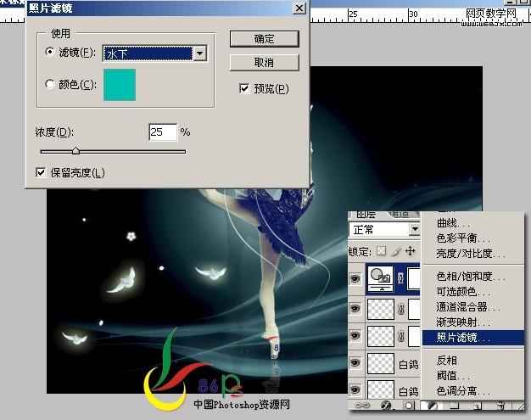Open the 水下 filter dropdown arrow

pyautogui.click(x=200, y=53)
